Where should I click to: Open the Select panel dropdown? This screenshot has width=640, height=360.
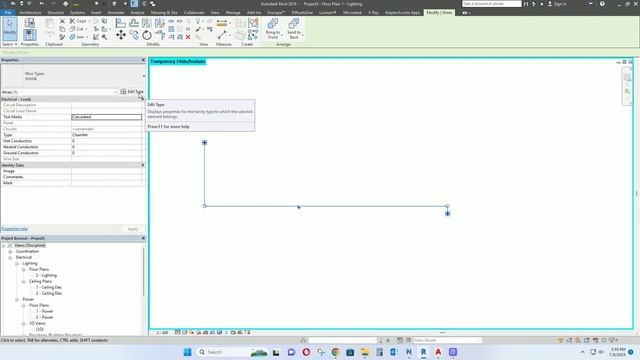click(9, 44)
